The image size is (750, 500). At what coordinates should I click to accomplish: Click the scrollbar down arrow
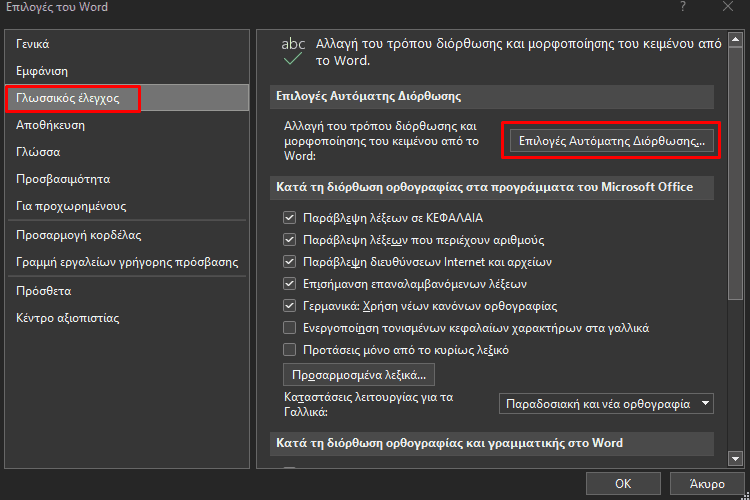(735, 459)
